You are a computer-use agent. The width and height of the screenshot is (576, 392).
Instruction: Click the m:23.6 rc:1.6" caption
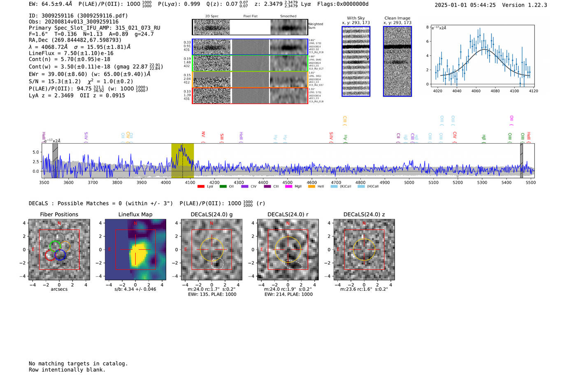point(364,289)
